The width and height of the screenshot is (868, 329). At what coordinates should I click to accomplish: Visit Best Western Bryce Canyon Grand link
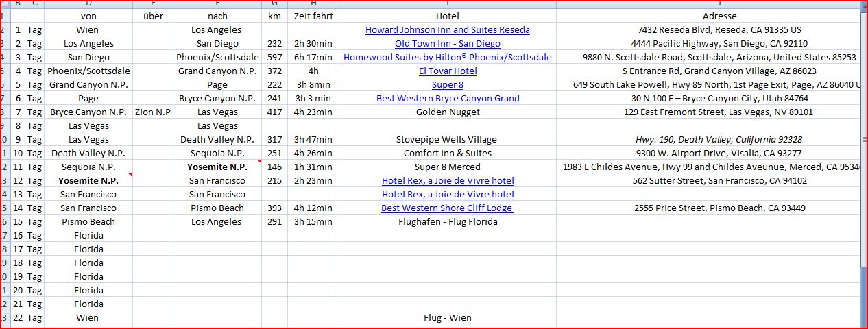[447, 99]
